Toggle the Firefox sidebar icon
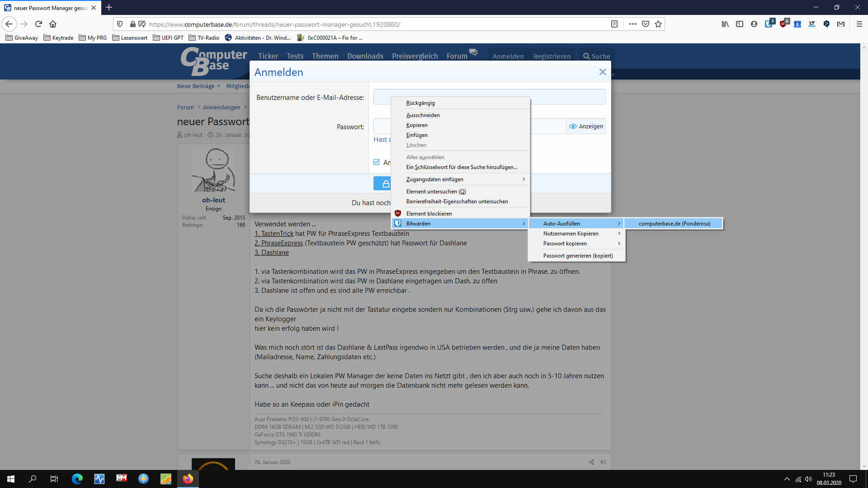This screenshot has width=868, height=488. (x=740, y=24)
